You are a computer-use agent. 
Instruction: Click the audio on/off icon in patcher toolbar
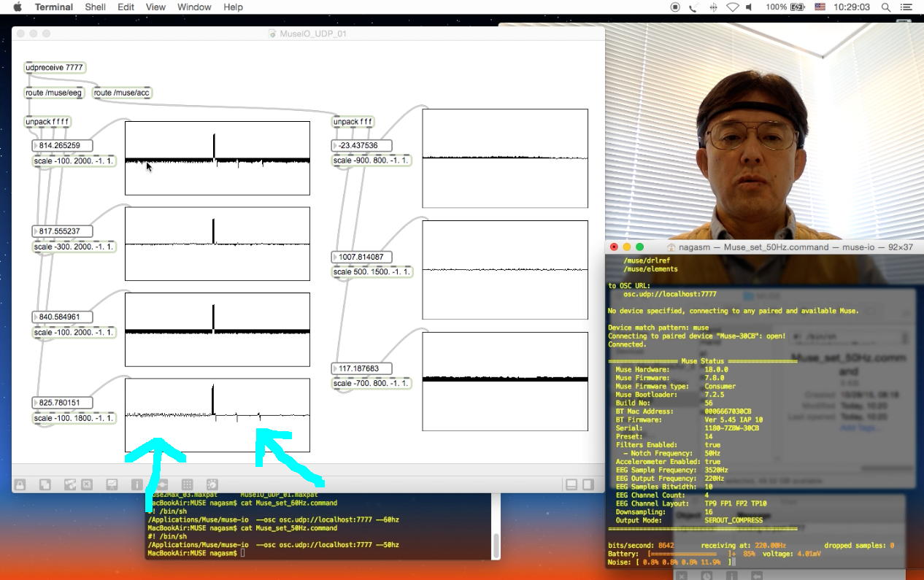tap(212, 484)
